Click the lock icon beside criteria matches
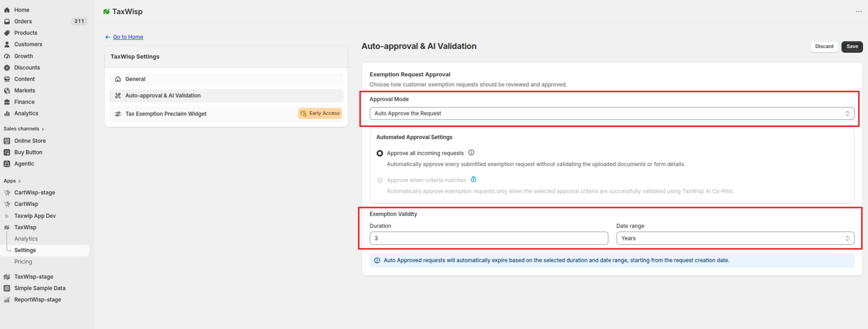The width and height of the screenshot is (868, 329). pyautogui.click(x=474, y=179)
